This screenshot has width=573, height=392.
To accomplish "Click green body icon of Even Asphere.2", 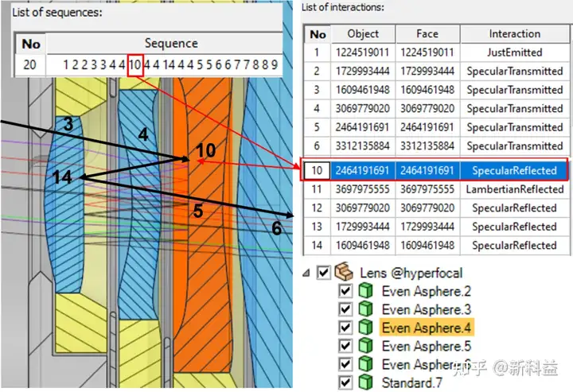I will 365,290.
